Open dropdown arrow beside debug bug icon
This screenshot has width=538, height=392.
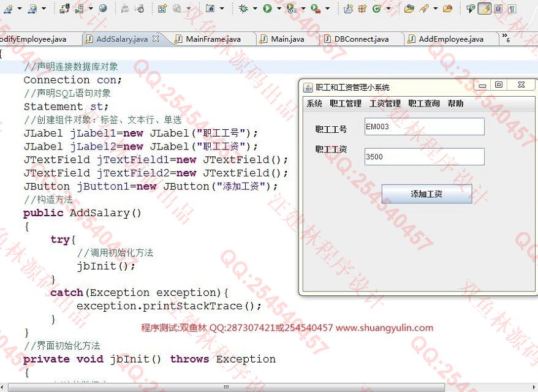255,9
